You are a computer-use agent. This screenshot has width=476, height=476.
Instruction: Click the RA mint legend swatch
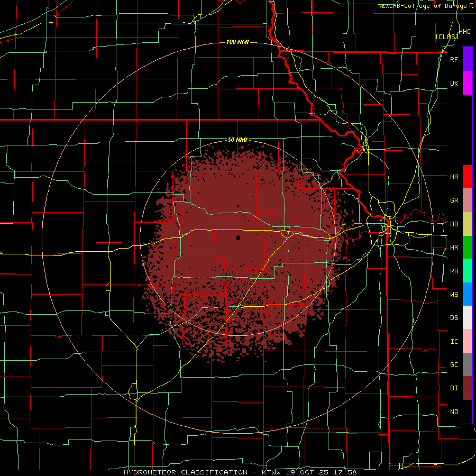467,271
